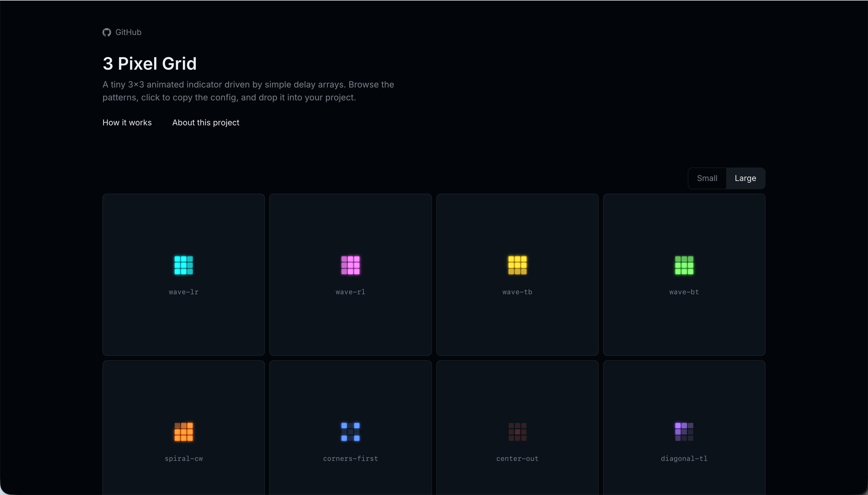This screenshot has width=868, height=495.
Task: Open the About this project section
Action: (206, 122)
